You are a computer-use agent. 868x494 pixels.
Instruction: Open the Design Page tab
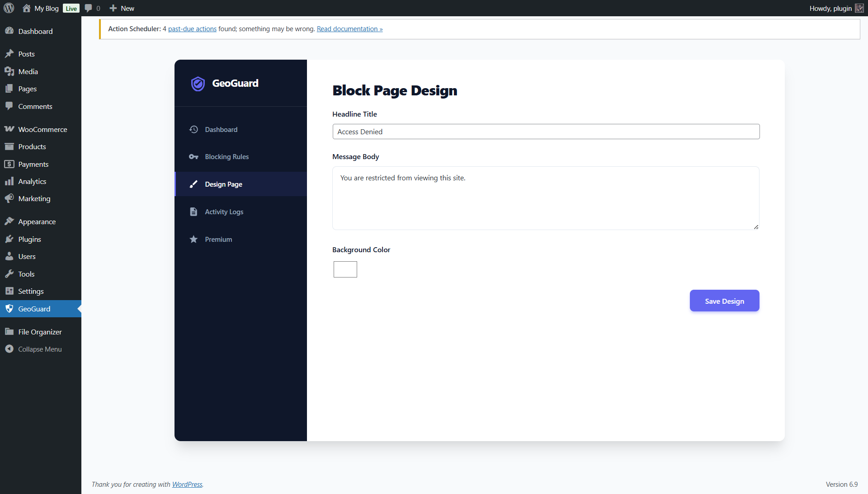click(x=223, y=184)
